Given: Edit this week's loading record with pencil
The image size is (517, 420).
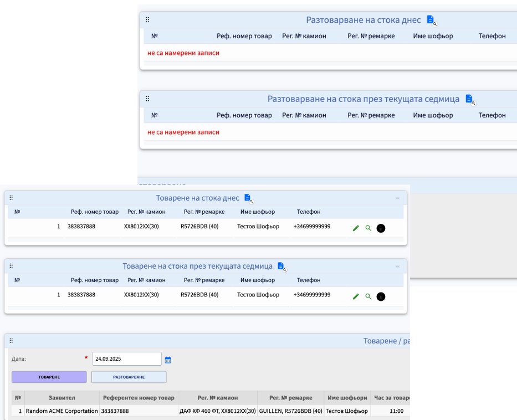Looking at the screenshot, I should [x=356, y=296].
